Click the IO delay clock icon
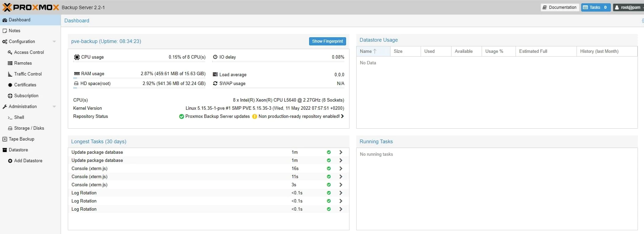The height and width of the screenshot is (234, 644). pyautogui.click(x=215, y=57)
